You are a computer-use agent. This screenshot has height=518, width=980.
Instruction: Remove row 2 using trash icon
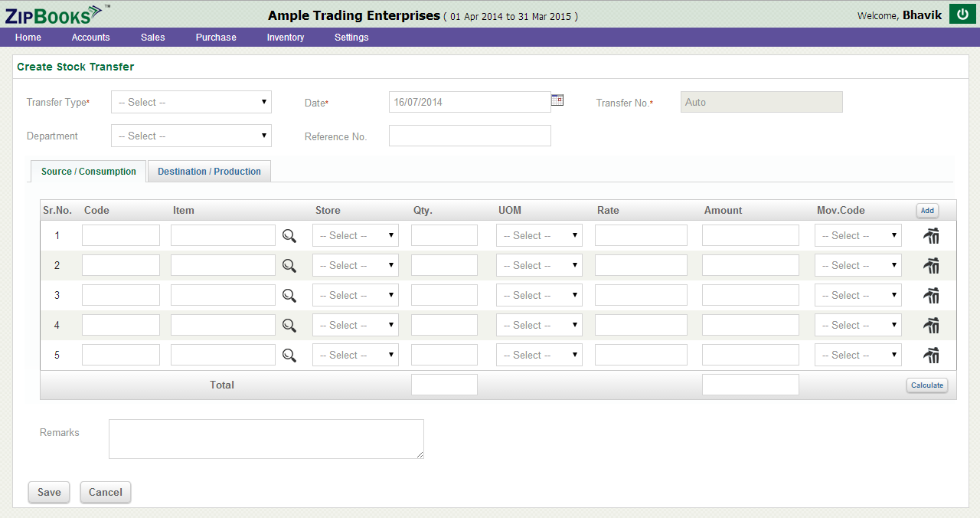931,266
